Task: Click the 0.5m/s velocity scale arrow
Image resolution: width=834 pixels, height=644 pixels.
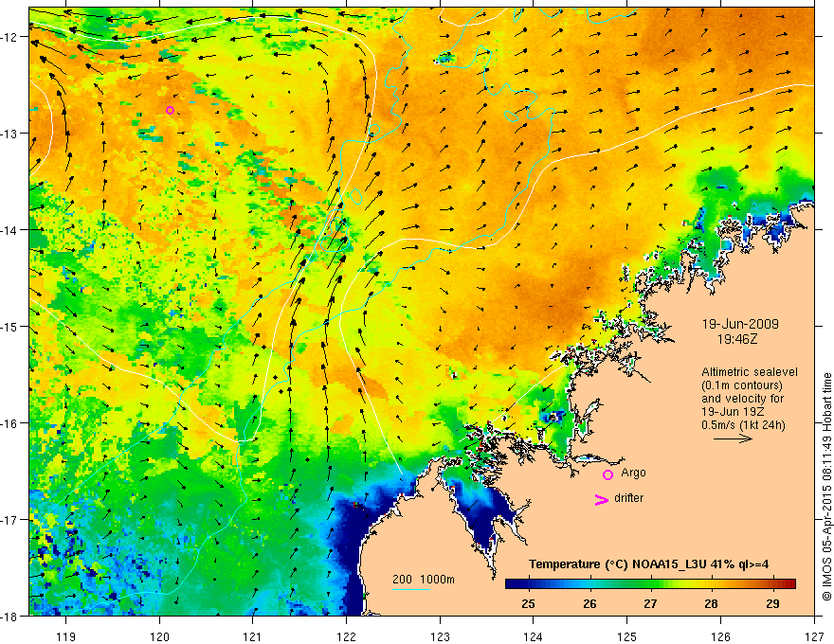Action: pos(733,438)
